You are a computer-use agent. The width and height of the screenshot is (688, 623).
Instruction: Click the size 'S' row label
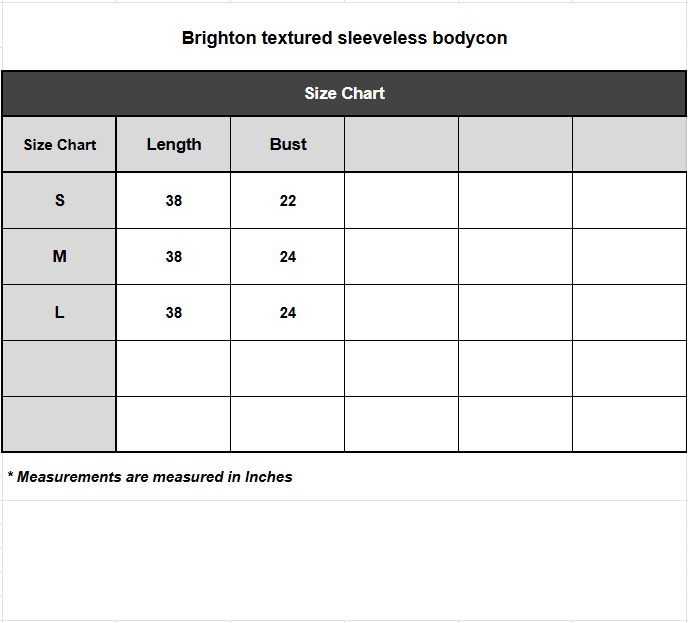59,200
